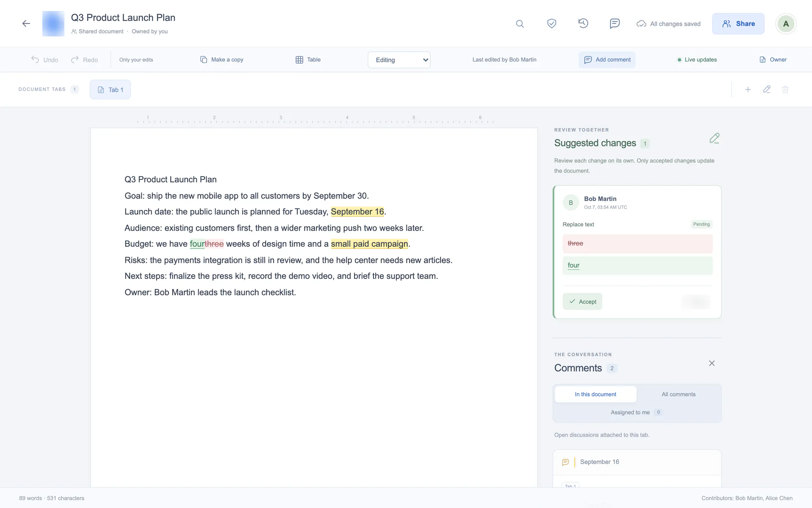Open the Editing mode dropdown

click(x=399, y=60)
